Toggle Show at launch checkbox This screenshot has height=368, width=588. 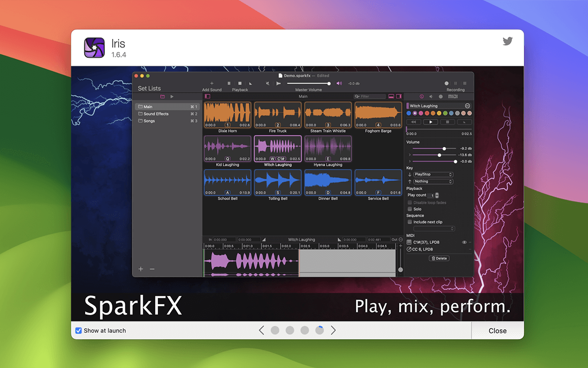[78, 331]
